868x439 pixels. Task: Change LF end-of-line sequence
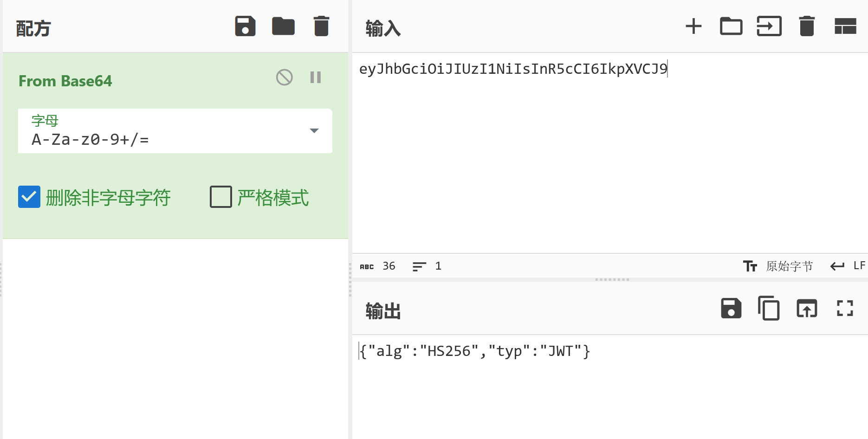pos(848,266)
